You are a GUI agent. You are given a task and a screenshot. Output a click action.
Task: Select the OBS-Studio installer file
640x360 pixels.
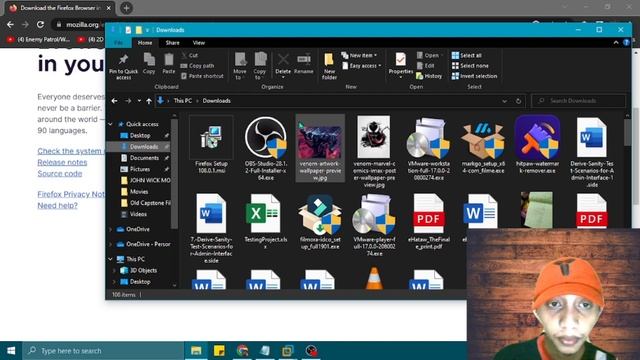click(266, 148)
